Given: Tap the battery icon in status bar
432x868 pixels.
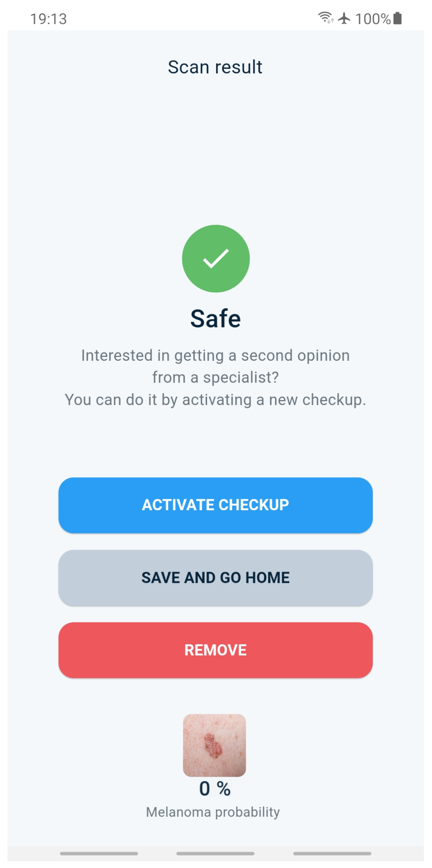Looking at the screenshot, I should [x=398, y=18].
